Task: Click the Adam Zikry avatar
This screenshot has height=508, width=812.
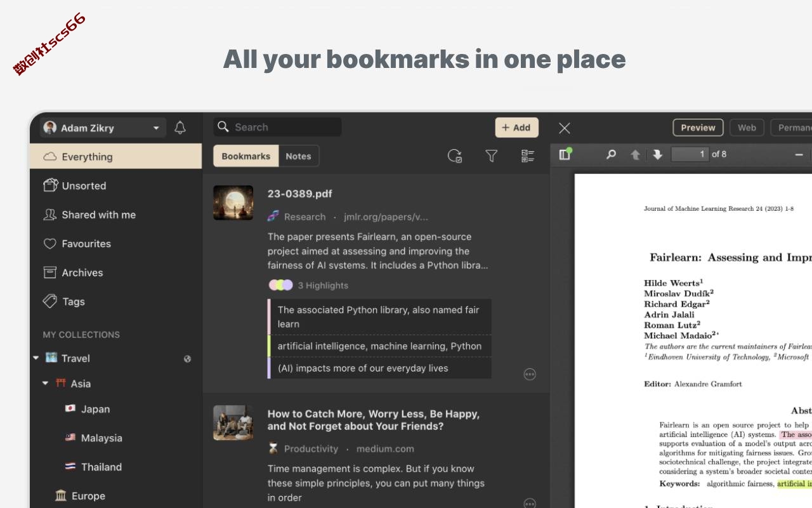Action: [x=49, y=128]
